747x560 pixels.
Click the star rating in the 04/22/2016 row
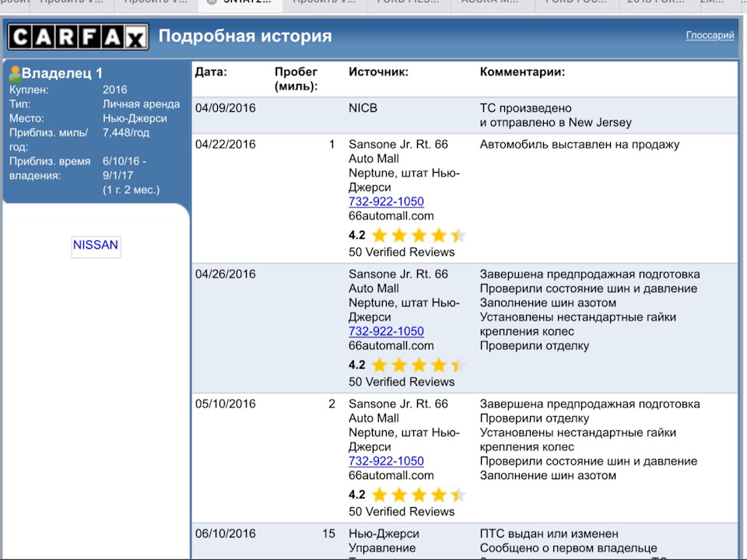[419, 235]
